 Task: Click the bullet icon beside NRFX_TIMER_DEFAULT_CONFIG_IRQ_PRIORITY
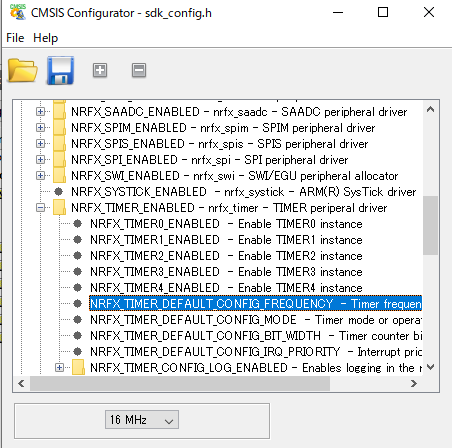click(x=77, y=352)
